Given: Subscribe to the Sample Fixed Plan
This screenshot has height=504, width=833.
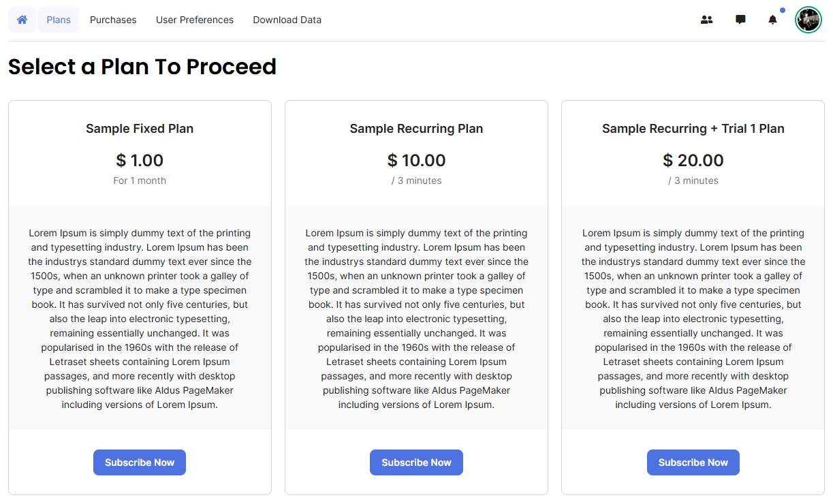Looking at the screenshot, I should click(140, 462).
